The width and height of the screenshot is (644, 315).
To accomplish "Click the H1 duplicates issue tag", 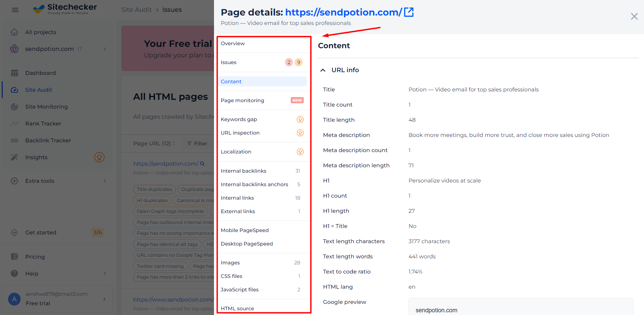I will (152, 200).
